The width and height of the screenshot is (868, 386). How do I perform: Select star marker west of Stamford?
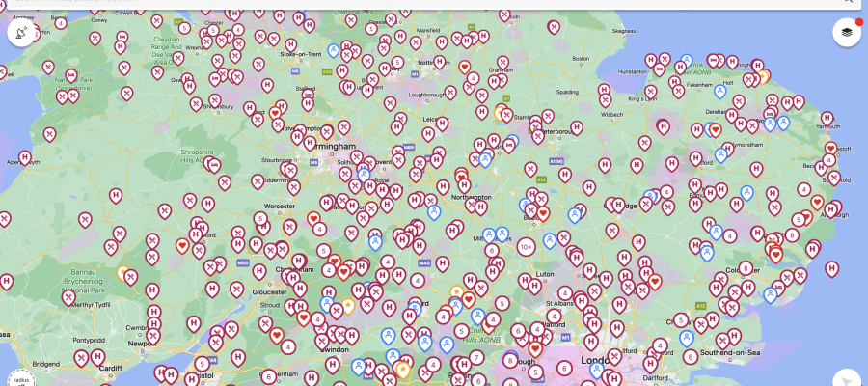pyautogui.click(x=501, y=113)
